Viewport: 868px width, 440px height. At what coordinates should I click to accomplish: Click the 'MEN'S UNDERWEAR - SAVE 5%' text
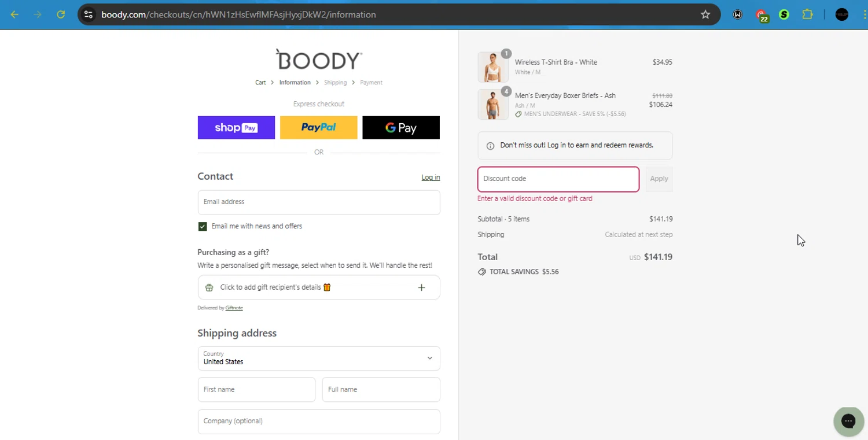pos(575,114)
